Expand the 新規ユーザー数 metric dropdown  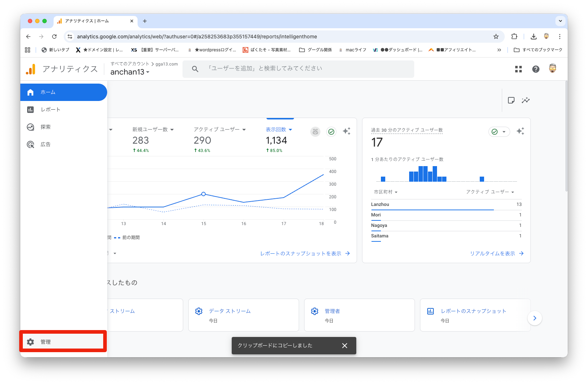(172, 130)
